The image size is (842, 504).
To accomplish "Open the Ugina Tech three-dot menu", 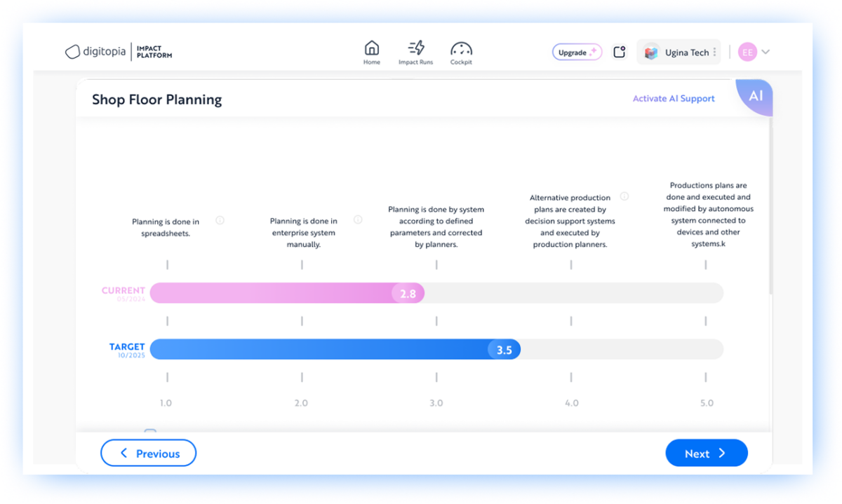I will [714, 53].
